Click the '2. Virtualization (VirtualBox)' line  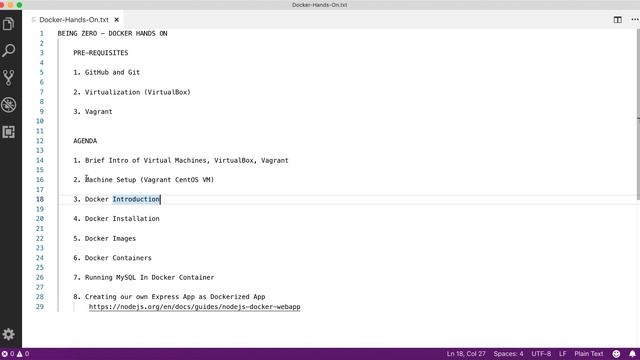pyautogui.click(x=132, y=92)
